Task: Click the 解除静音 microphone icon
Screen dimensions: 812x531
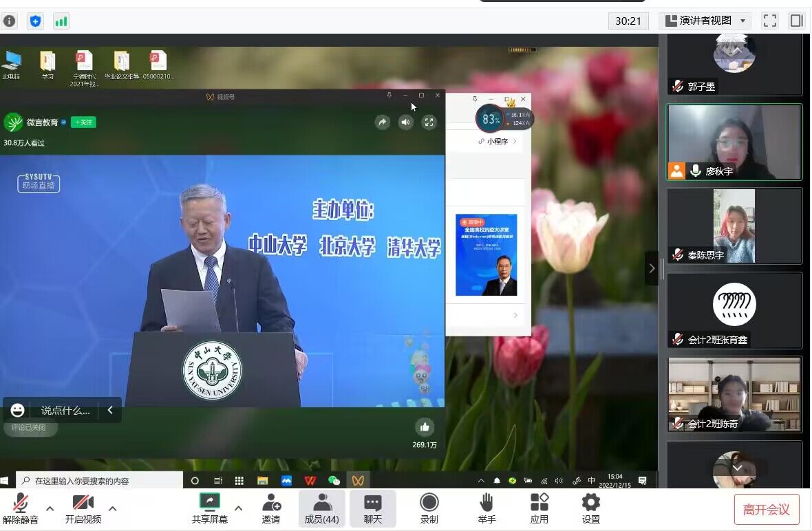Action: (x=20, y=503)
